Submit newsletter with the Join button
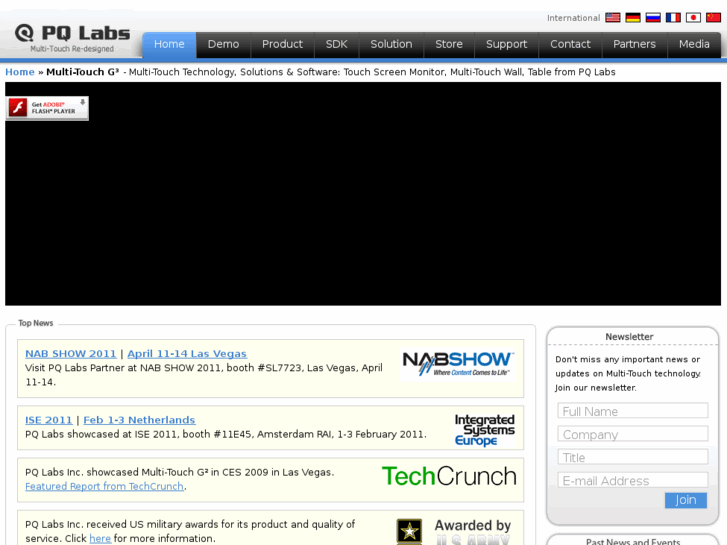727x545 pixels. point(686,500)
